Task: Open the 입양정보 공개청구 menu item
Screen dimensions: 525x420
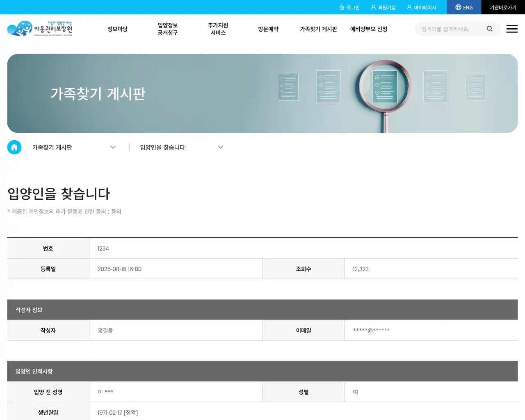Action: (167, 29)
